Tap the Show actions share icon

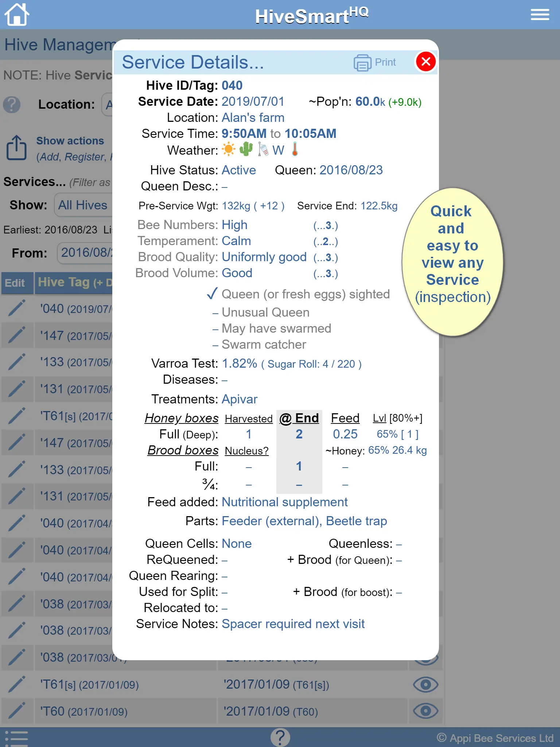[16, 148]
